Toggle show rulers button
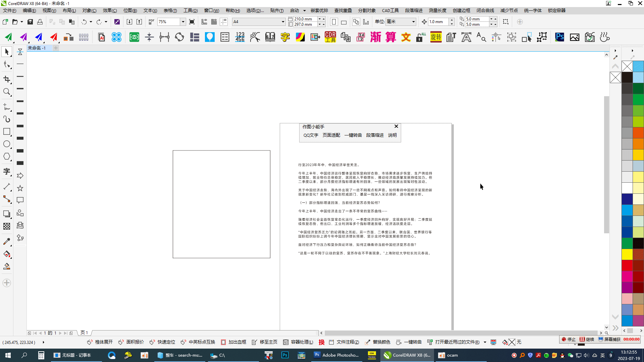The width and height of the screenshot is (644, 362). (x=204, y=22)
